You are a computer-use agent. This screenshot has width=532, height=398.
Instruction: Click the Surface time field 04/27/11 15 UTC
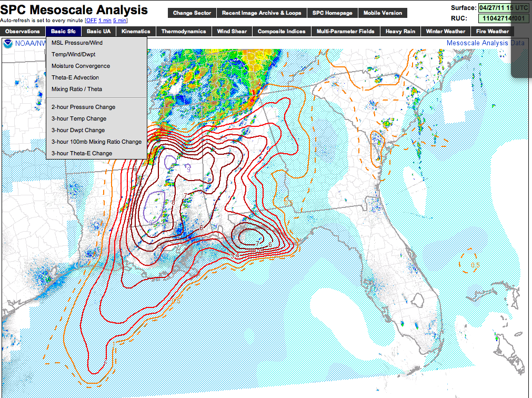point(504,8)
